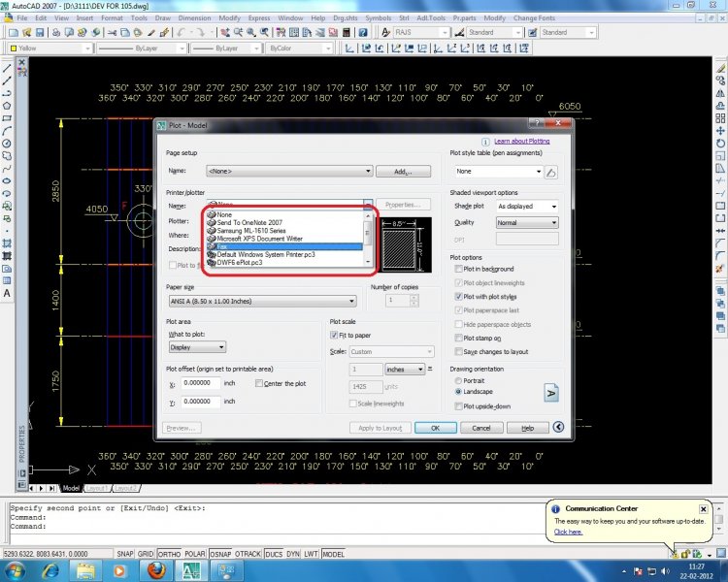Click the Cancel button
This screenshot has width=728, height=582.
481,428
